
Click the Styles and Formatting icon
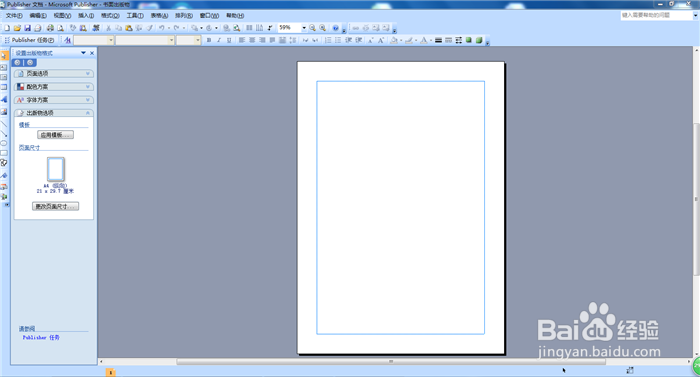[67, 40]
